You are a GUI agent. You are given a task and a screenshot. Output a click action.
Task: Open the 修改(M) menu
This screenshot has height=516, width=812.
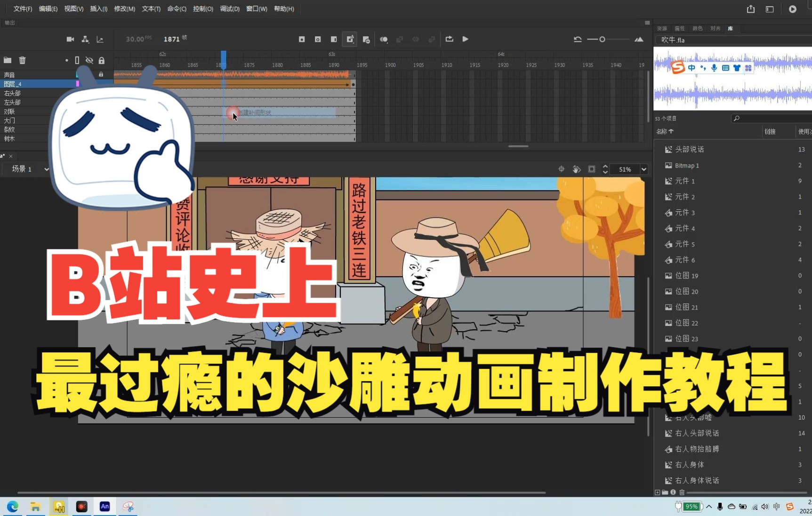(124, 8)
